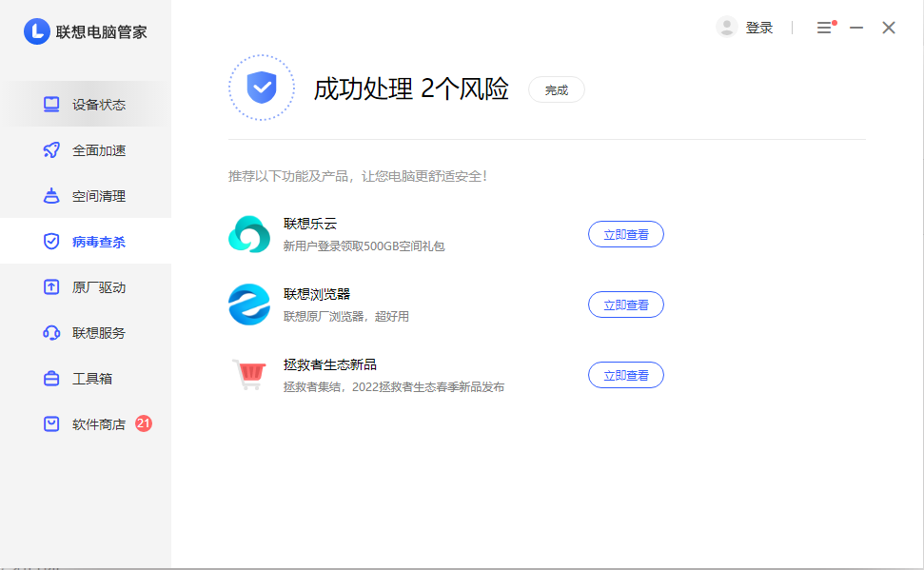Click the 联想浏览器 browser icon
924x570 pixels.
[249, 305]
